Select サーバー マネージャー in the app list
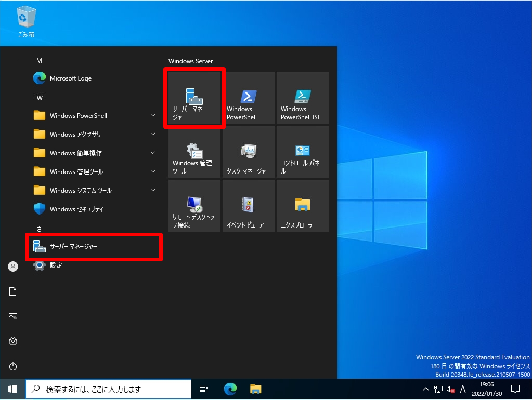This screenshot has width=532, height=400. pyautogui.click(x=73, y=247)
